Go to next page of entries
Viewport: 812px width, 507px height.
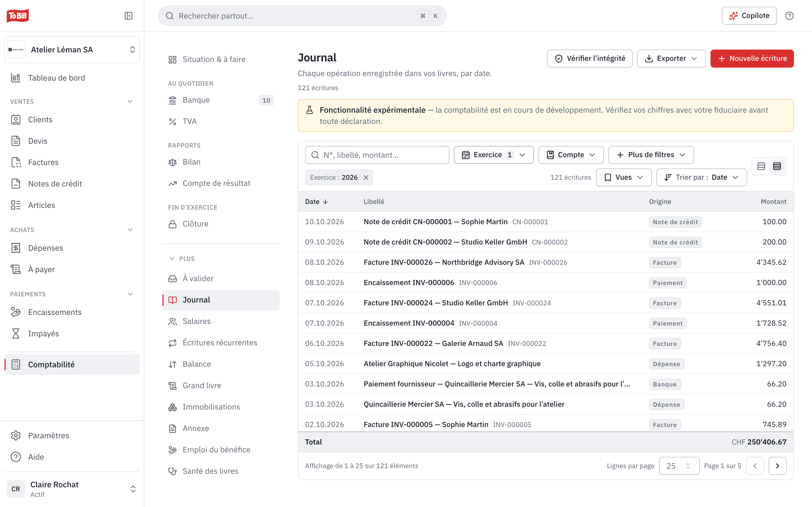pyautogui.click(x=777, y=466)
